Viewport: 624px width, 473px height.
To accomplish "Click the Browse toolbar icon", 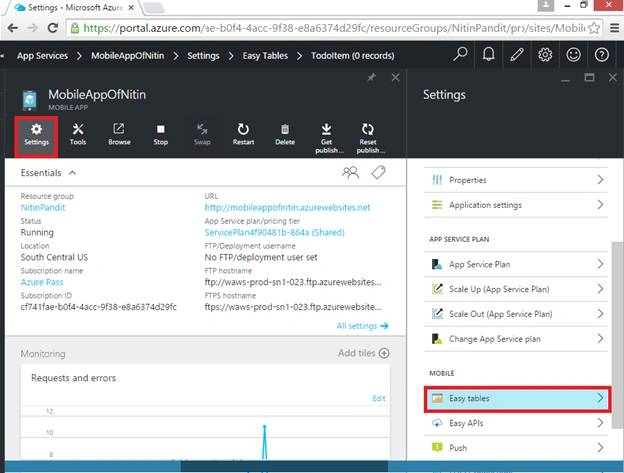I will [x=119, y=134].
